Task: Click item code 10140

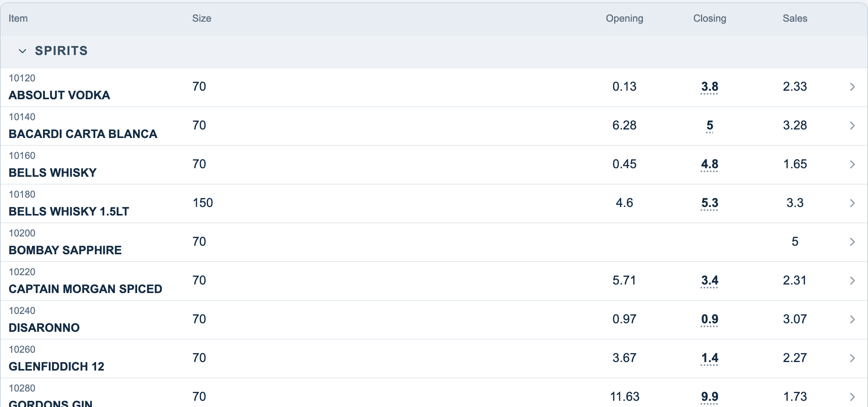Action: tap(22, 117)
